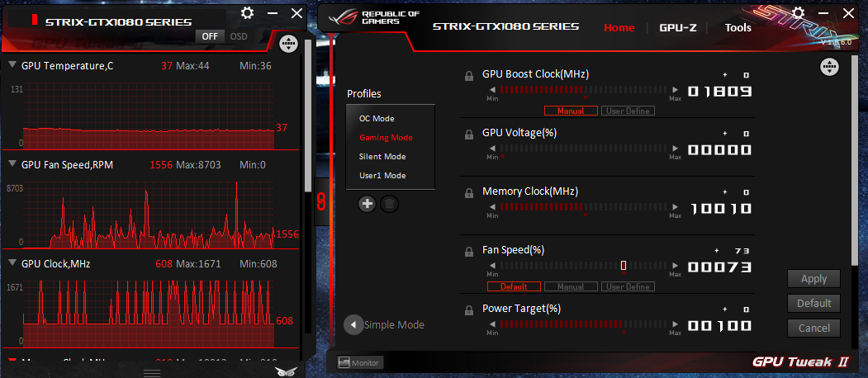
Task: Click the Cancel button
Action: [813, 328]
